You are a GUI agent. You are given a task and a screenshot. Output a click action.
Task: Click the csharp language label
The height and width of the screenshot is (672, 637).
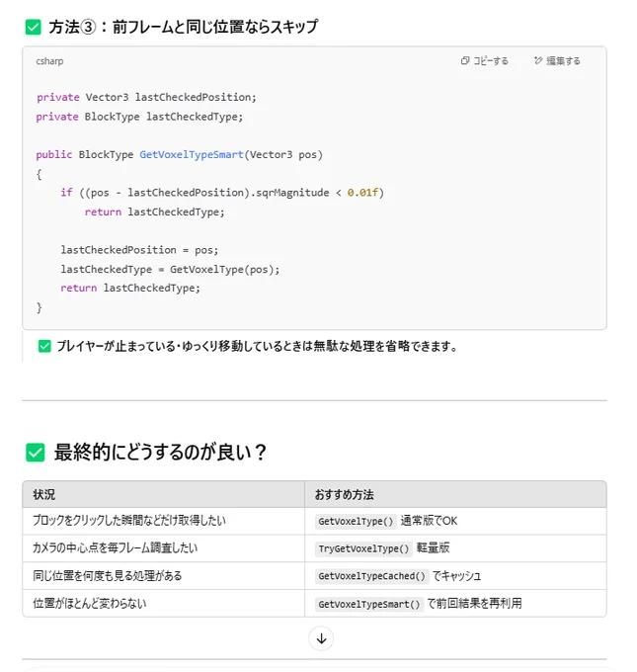point(49,61)
